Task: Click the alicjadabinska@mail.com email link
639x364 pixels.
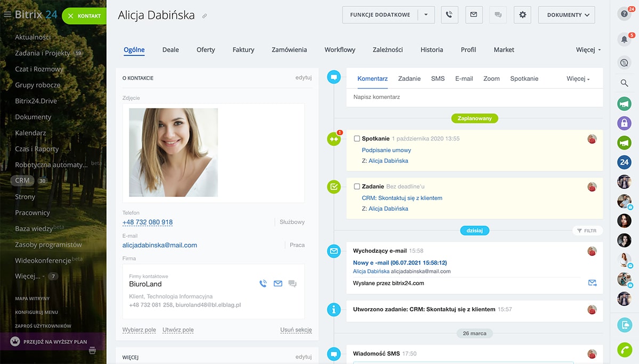Action: pyautogui.click(x=160, y=245)
